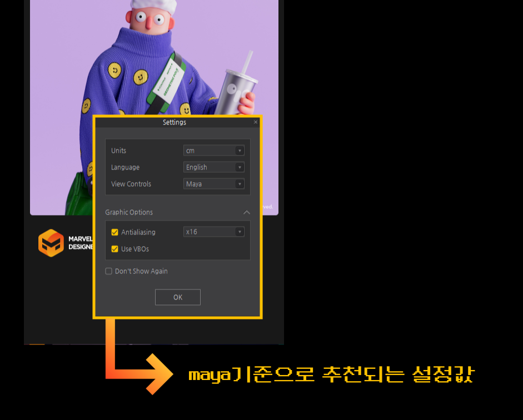Click the Marvelous Designer logo icon

51,243
